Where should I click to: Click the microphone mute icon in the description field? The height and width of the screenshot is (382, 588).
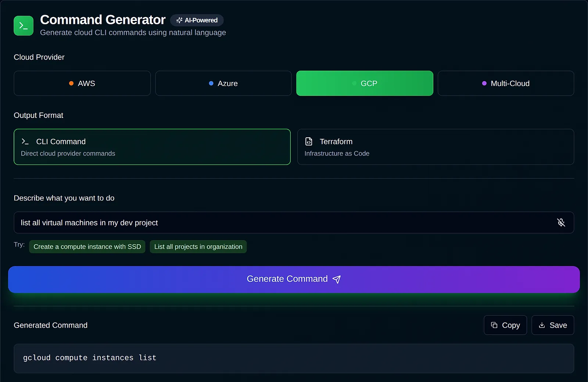[561, 223]
